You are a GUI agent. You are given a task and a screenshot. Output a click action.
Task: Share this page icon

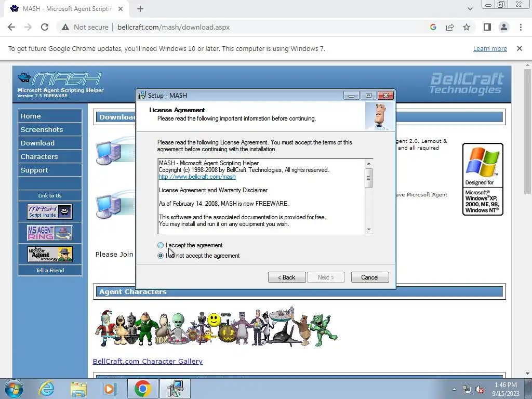click(x=450, y=27)
